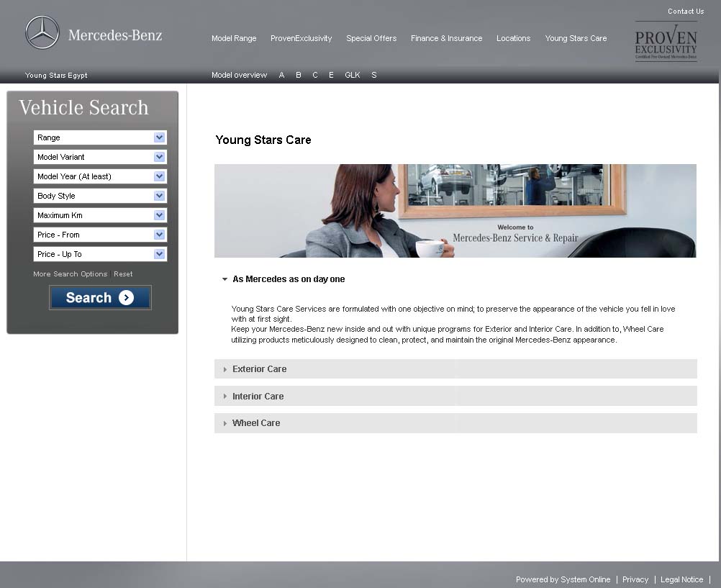Select the C class submenu link
Screen dimensions: 721x588
(x=315, y=75)
